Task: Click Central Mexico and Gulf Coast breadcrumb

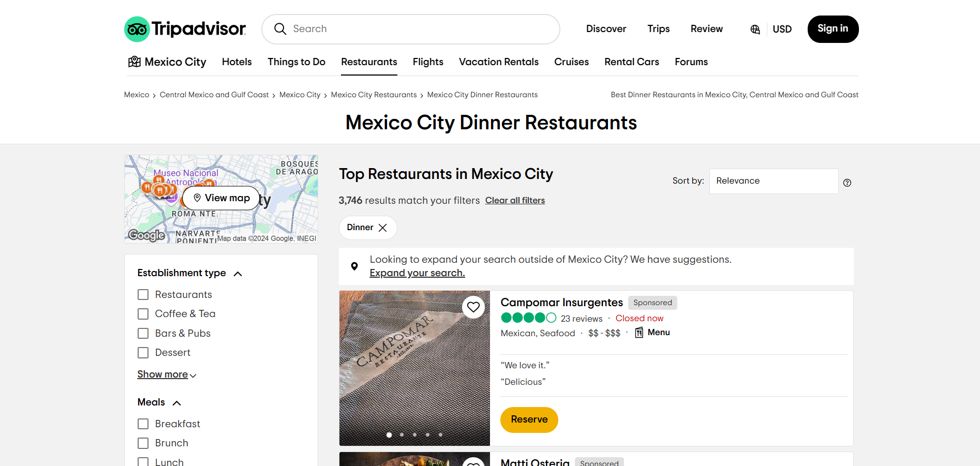Action: tap(214, 95)
